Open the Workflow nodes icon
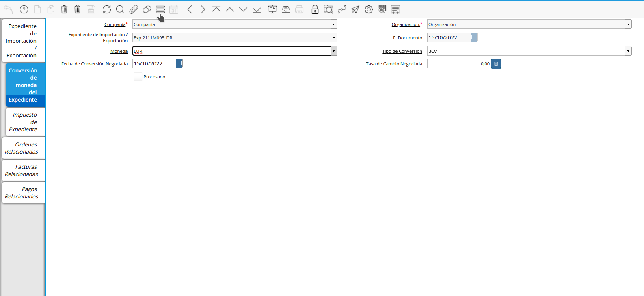This screenshot has height=296, width=644. (x=342, y=9)
